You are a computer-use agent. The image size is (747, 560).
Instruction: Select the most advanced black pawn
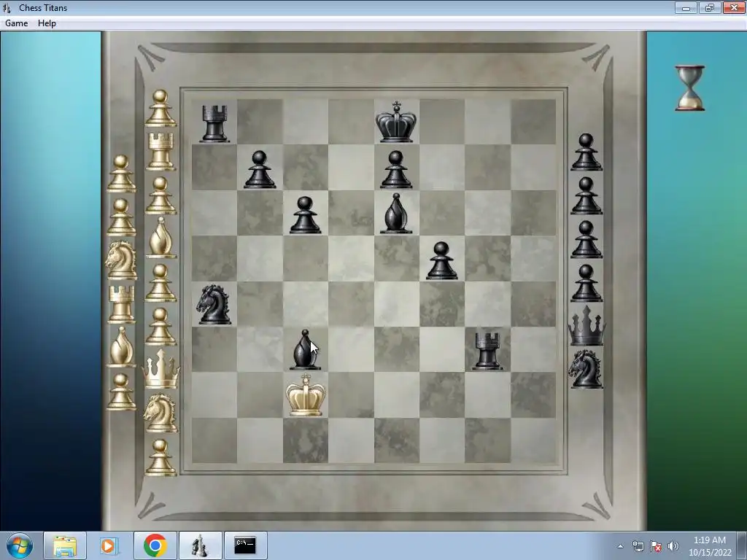[x=441, y=260]
